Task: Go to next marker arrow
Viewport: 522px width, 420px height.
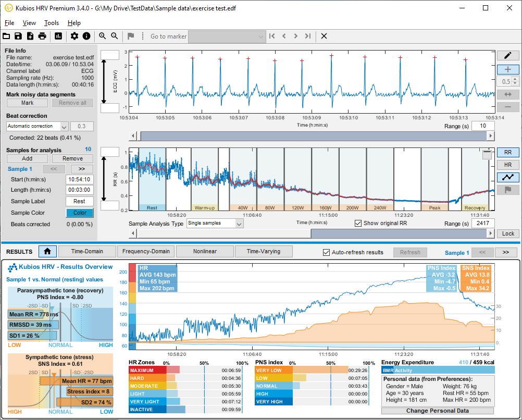Action: (x=295, y=36)
